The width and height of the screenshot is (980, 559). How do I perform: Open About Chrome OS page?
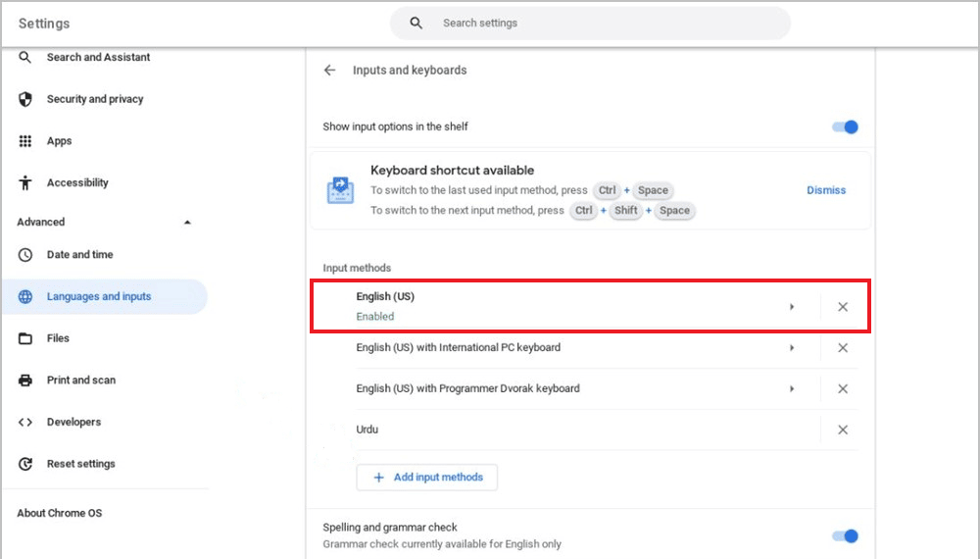pyautogui.click(x=60, y=513)
